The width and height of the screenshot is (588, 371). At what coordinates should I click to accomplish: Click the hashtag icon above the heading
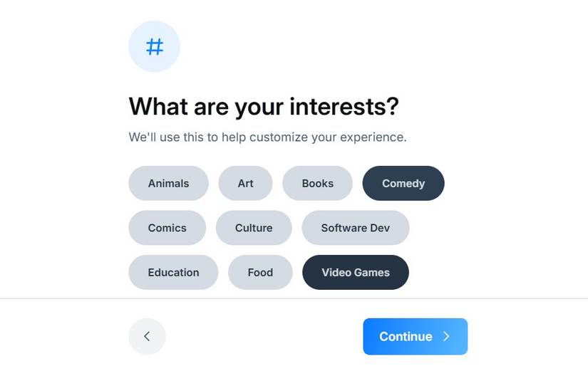tap(155, 47)
